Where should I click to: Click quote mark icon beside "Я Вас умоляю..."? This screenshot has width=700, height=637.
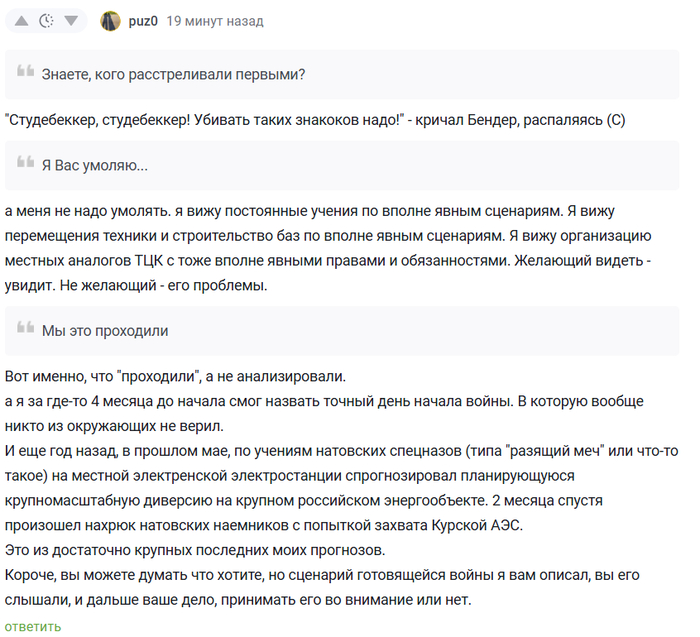click(x=25, y=165)
